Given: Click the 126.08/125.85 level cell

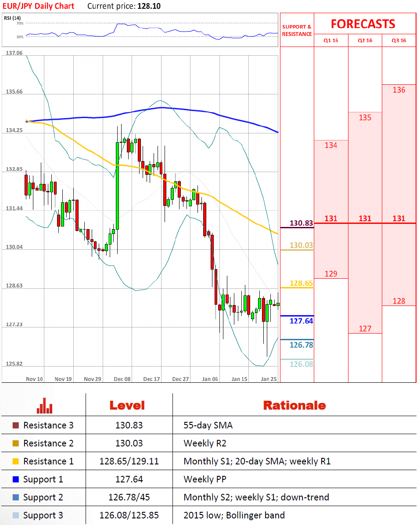Looking at the screenshot, I should (129, 516).
